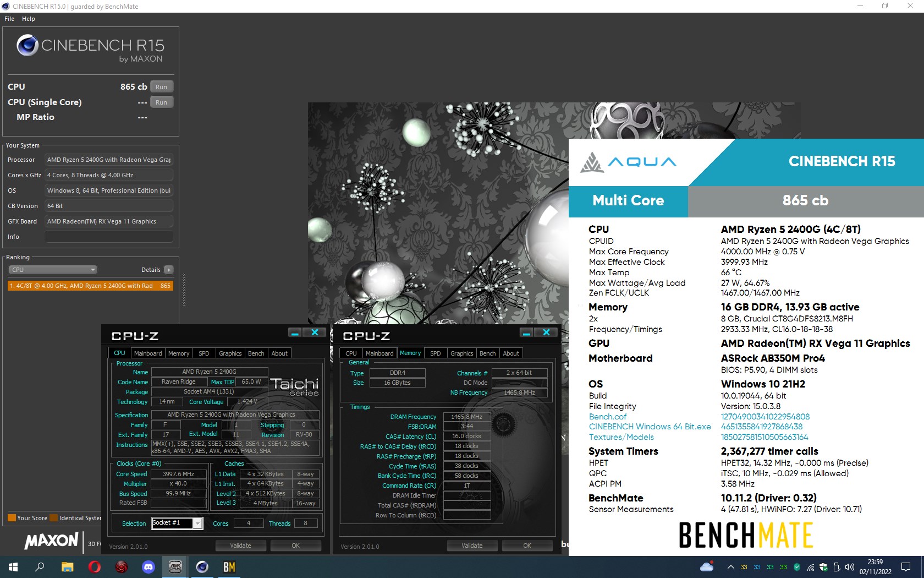Screen dimensions: 924x578
Task: Open CPU tab in right CPU-Z window
Action: click(351, 353)
